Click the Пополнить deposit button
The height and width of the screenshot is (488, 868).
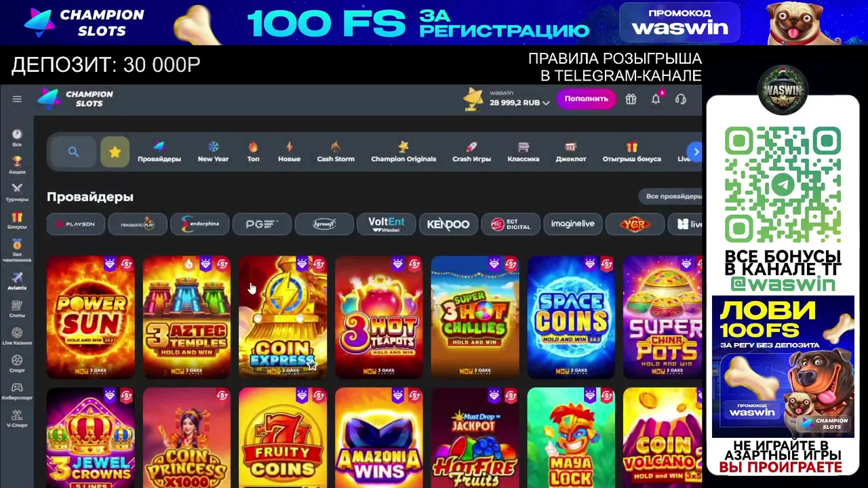pyautogui.click(x=586, y=99)
